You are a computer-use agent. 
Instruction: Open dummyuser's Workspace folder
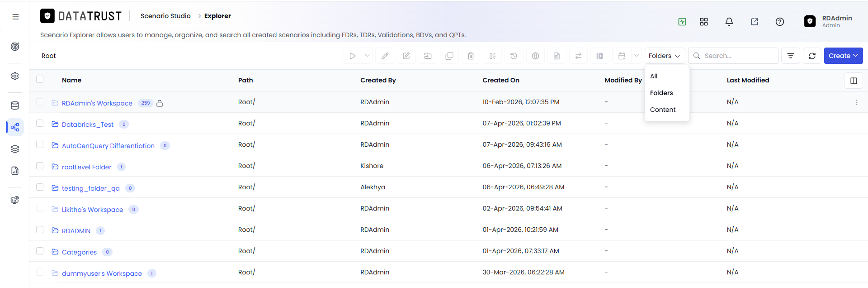coord(102,274)
